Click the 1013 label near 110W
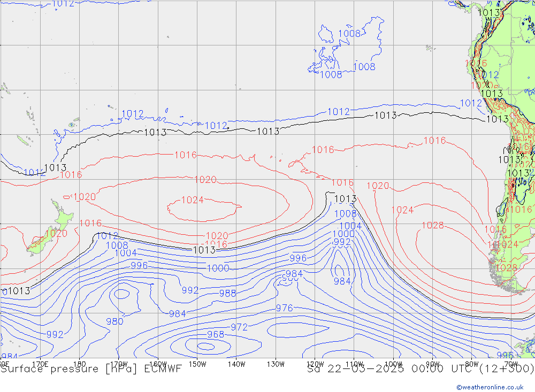The image size is (535, 392). (x=345, y=199)
